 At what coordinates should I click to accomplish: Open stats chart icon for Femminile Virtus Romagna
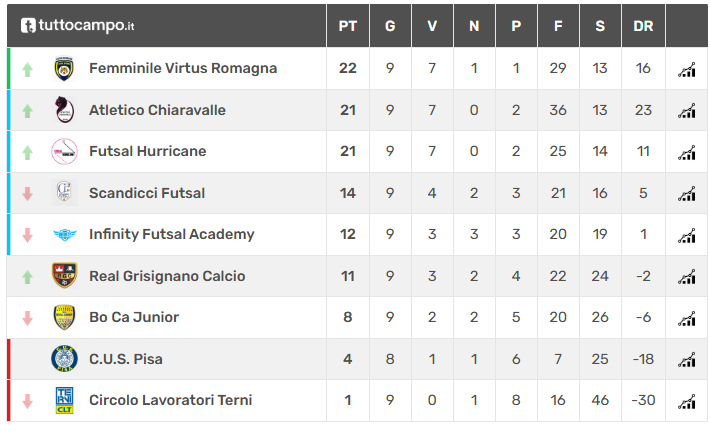coord(686,69)
